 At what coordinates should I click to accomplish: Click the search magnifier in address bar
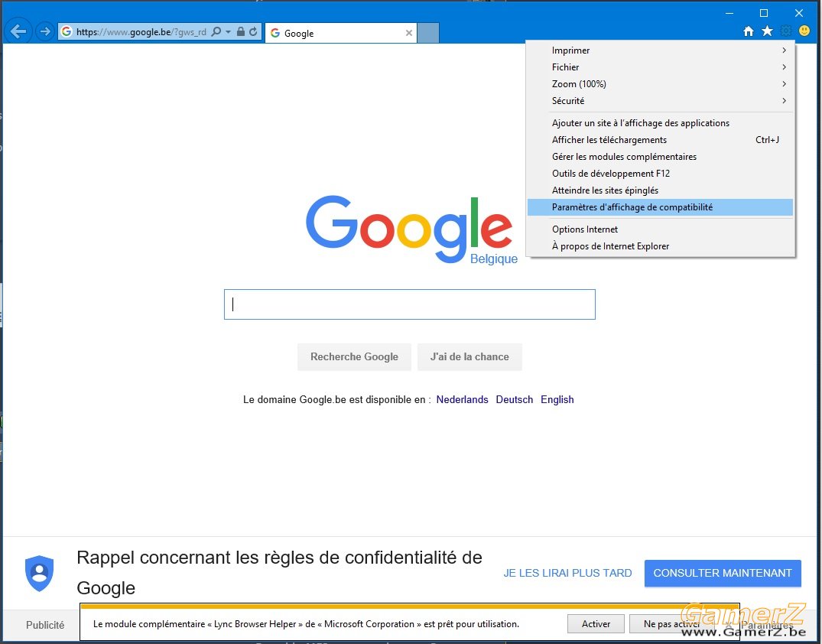click(x=216, y=31)
